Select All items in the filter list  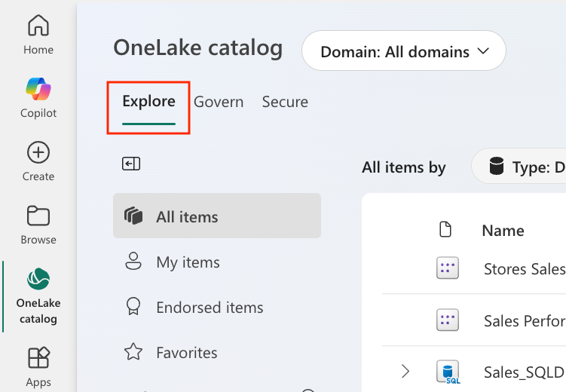tap(217, 216)
